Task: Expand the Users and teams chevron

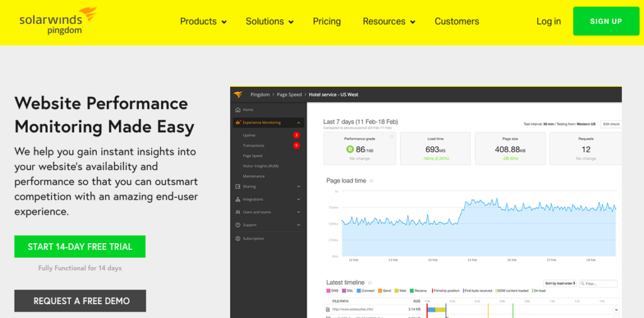Action: (x=299, y=212)
